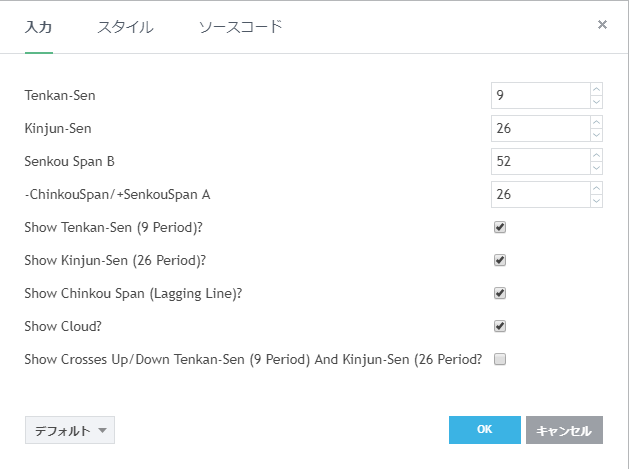Screen dimensions: 629x469
Task: Uncheck the Show Cloud checkbox
Action: click(x=500, y=326)
